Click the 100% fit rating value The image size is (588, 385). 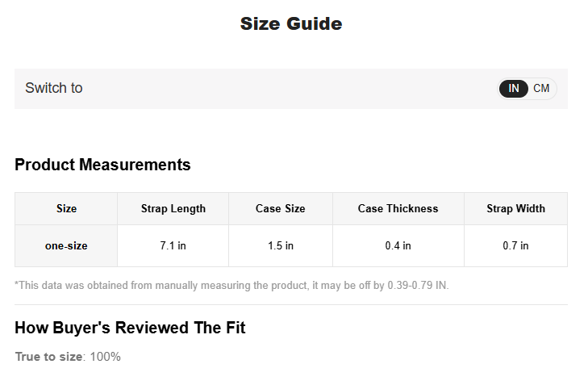pos(105,356)
